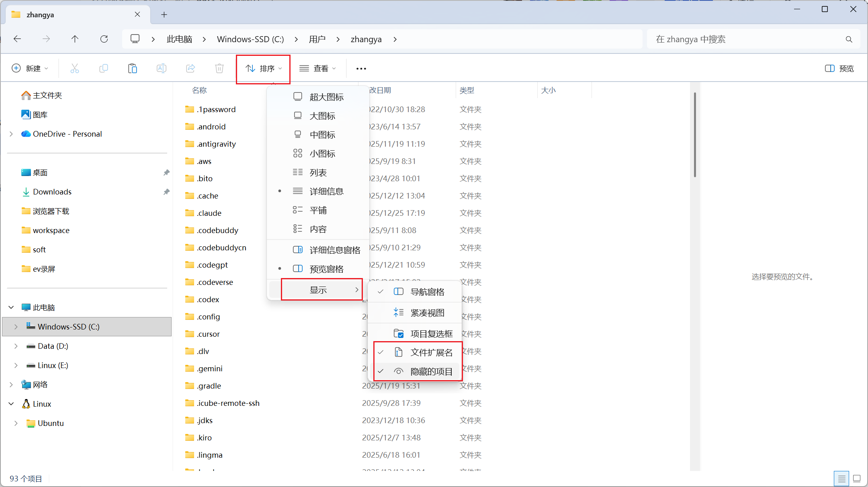
Task: Select 大图标 large icons view
Action: [x=322, y=116]
